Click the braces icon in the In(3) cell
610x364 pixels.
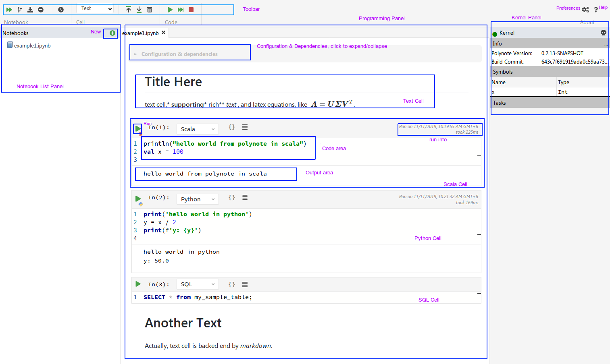(x=232, y=284)
